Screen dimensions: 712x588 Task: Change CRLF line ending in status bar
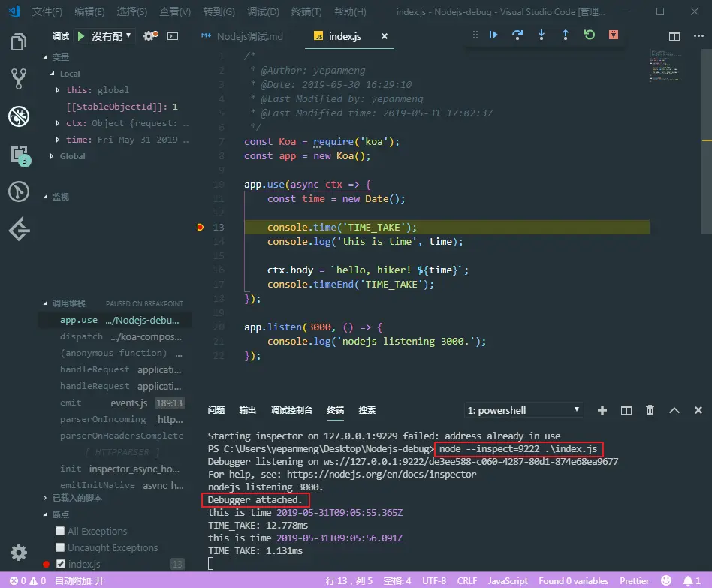pyautogui.click(x=467, y=580)
